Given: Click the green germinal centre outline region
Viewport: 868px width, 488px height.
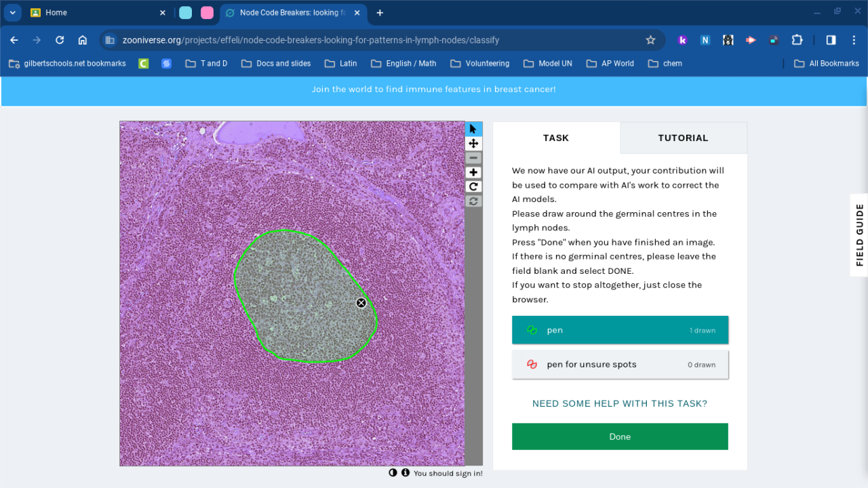Looking at the screenshot, I should point(305,296).
